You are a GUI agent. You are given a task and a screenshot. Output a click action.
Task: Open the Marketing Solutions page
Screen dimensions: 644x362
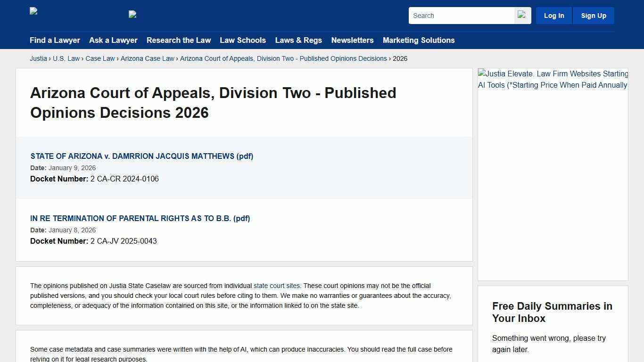click(x=419, y=41)
